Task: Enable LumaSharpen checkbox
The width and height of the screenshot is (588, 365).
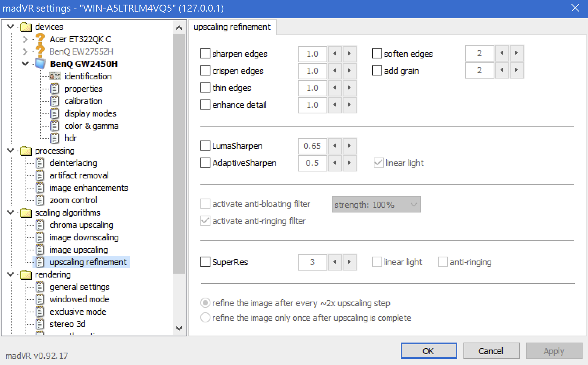Action: pos(205,146)
